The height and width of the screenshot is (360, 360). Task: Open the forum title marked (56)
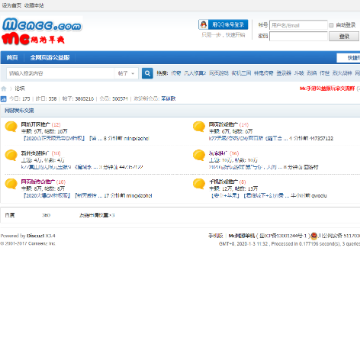[218, 153]
